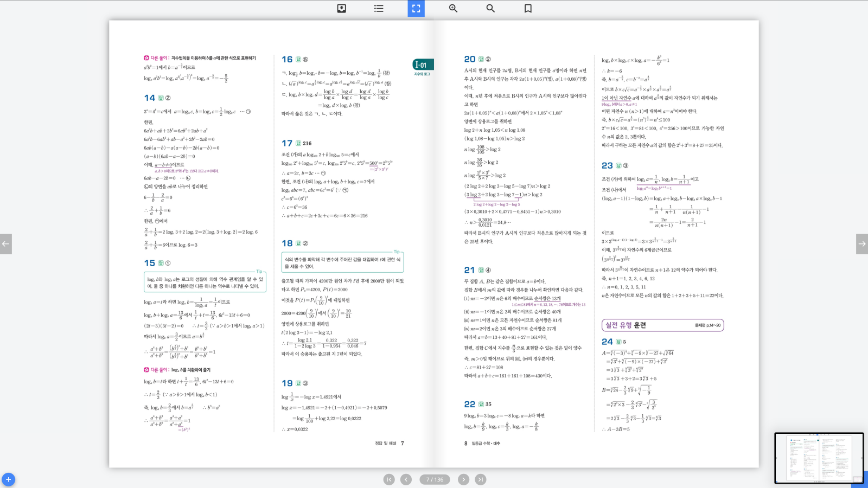Jump to the last page
This screenshot has width=868, height=488.
(481, 479)
